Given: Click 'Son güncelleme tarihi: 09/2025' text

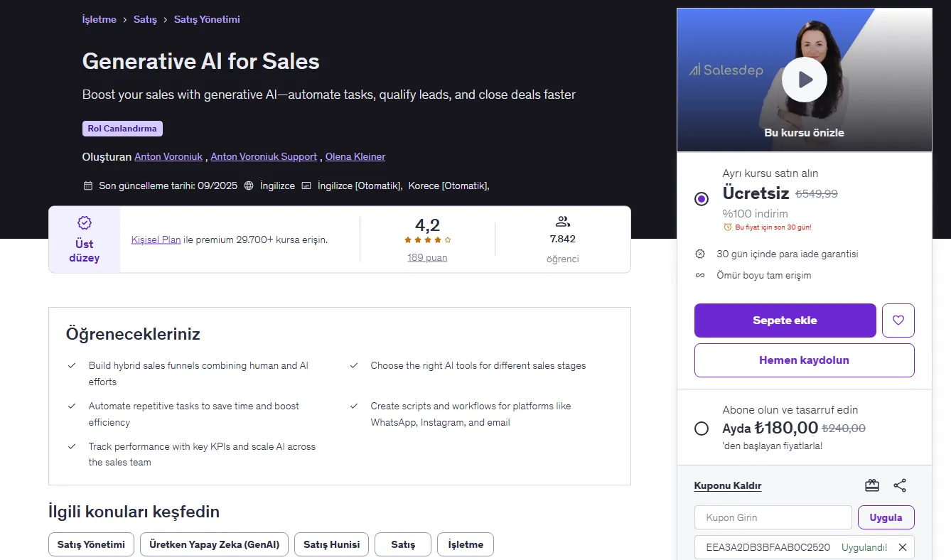Looking at the screenshot, I should click(x=168, y=186).
